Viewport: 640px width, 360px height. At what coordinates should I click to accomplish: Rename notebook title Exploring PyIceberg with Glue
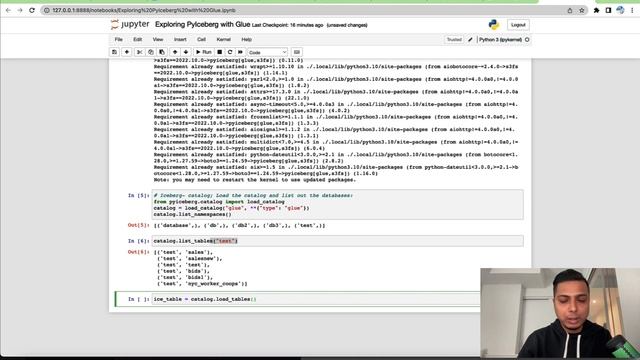(x=202, y=24)
